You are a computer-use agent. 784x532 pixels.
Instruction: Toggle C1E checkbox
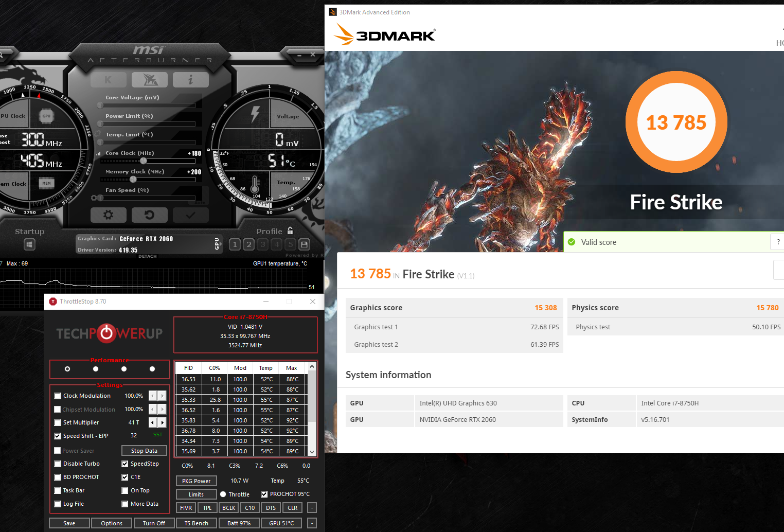coord(125,477)
